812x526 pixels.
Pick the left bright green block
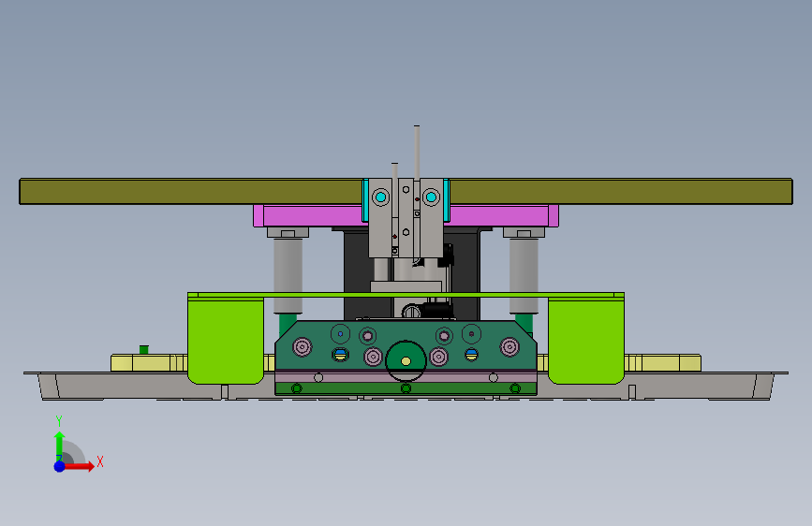click(226, 341)
